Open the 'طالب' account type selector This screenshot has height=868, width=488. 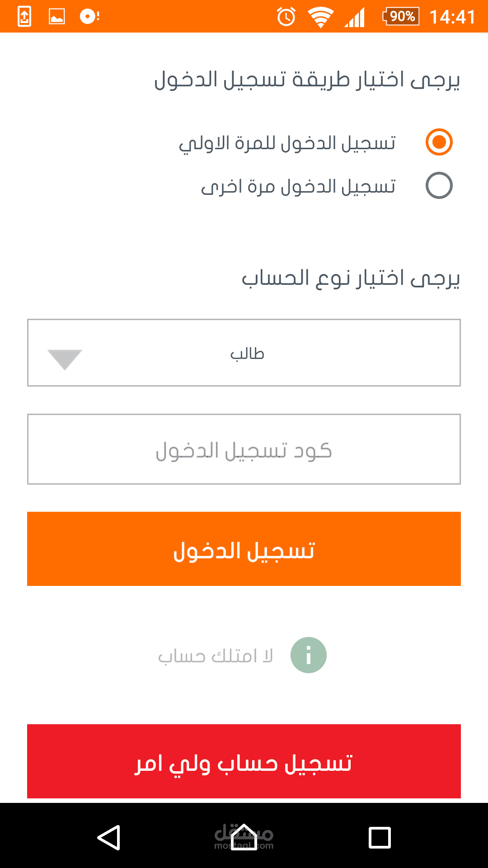point(247,353)
